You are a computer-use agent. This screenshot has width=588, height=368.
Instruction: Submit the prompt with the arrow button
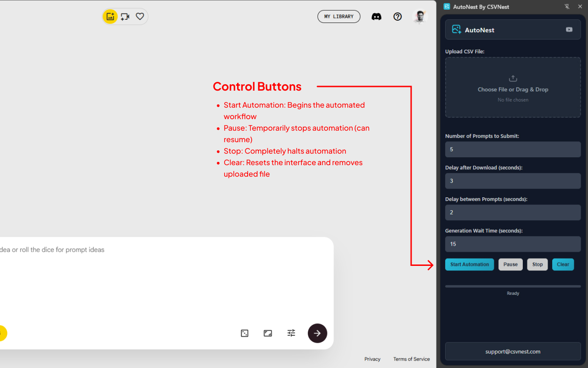(x=317, y=333)
